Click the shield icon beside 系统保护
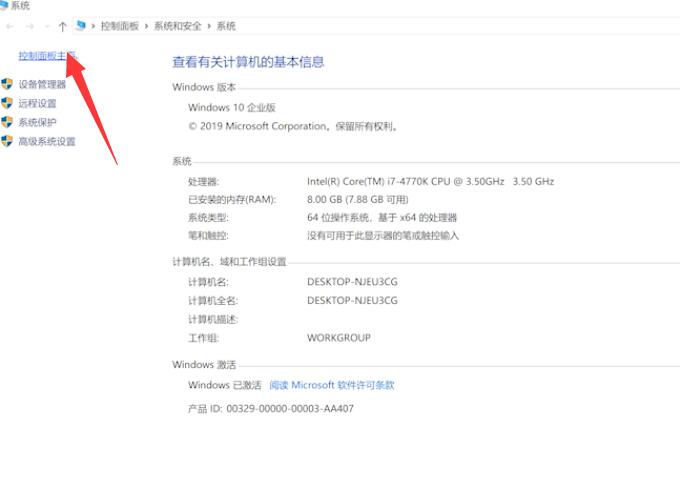 click(8, 123)
